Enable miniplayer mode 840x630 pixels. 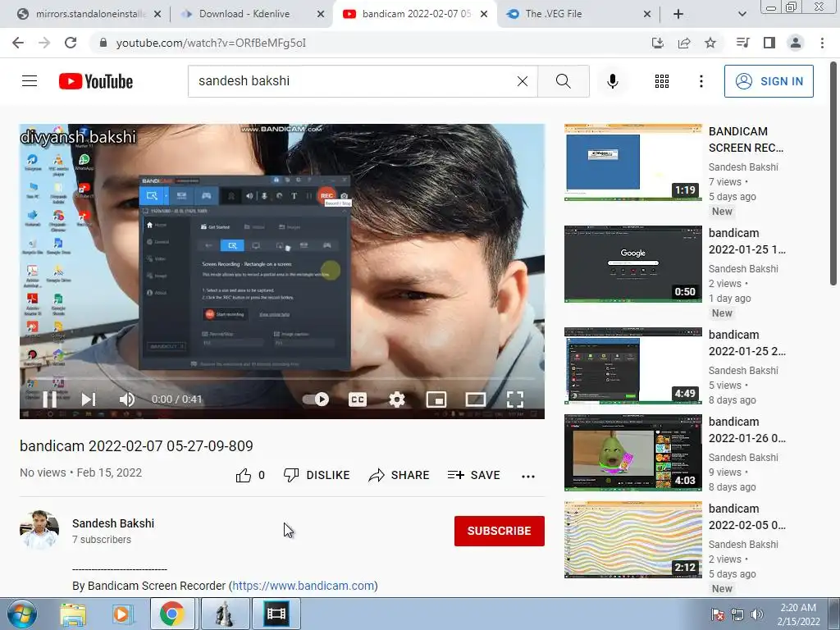436,399
